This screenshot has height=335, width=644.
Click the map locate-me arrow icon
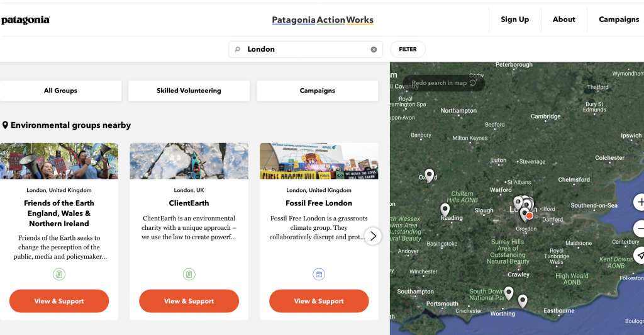[640, 255]
